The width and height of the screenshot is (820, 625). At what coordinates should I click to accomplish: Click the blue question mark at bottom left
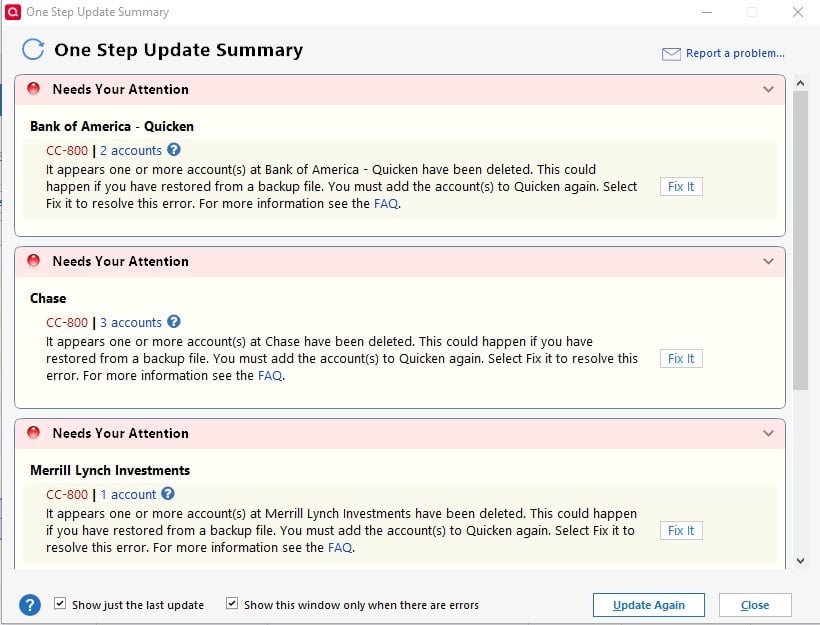tap(29, 604)
